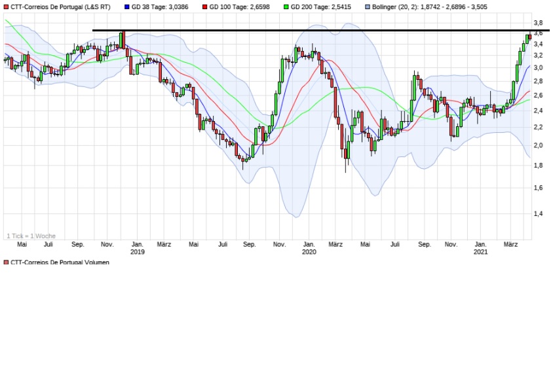Click the 2,2 price axis label
The height and width of the screenshot is (392, 553).
point(538,127)
